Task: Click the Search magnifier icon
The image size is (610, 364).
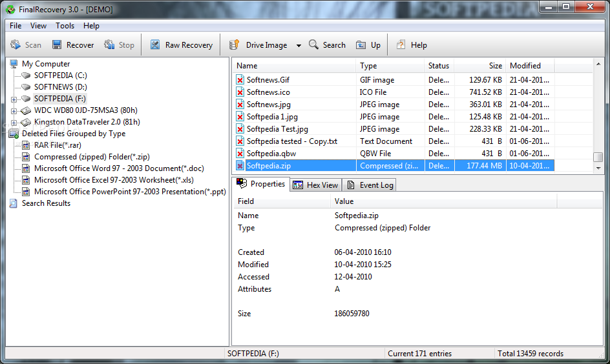Action: point(313,45)
